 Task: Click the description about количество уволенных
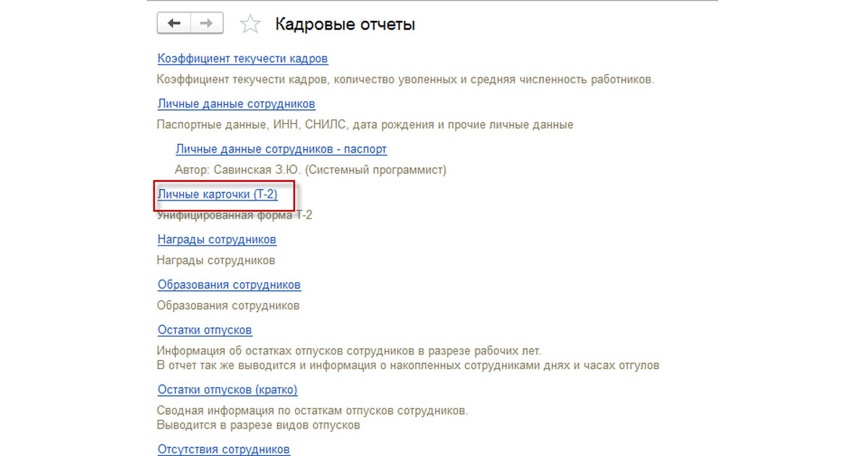[x=405, y=80]
